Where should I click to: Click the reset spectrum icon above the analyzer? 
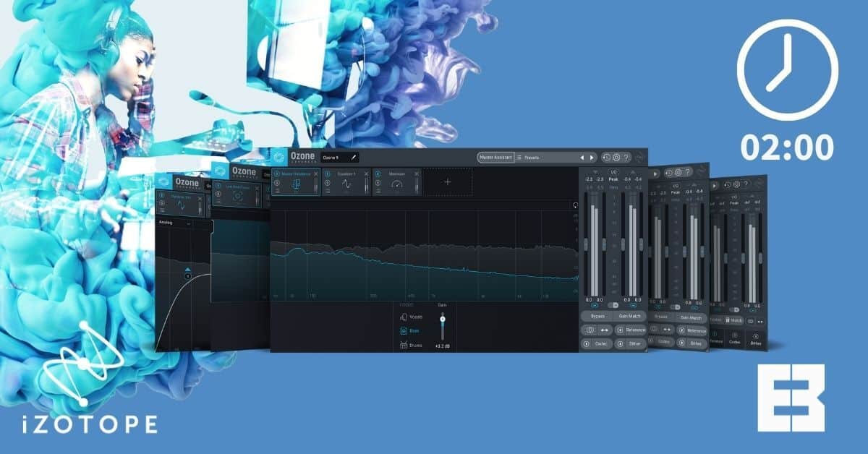574,205
